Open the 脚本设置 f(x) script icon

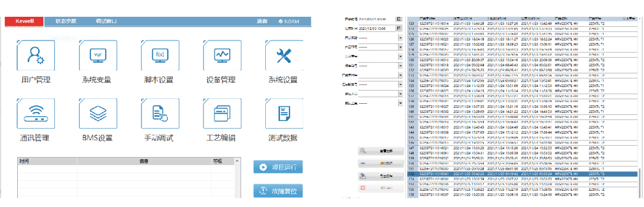pyautogui.click(x=160, y=55)
